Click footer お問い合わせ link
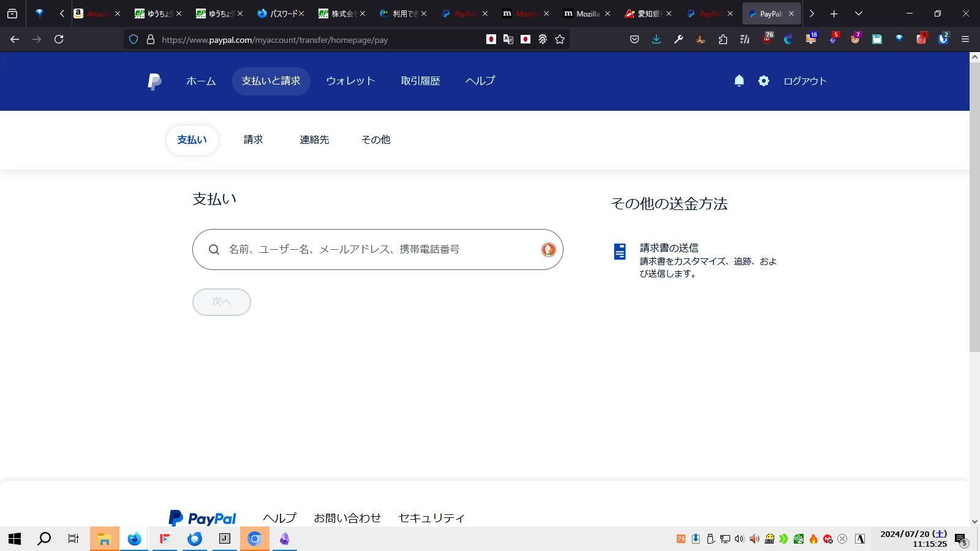The width and height of the screenshot is (980, 551). [x=347, y=518]
